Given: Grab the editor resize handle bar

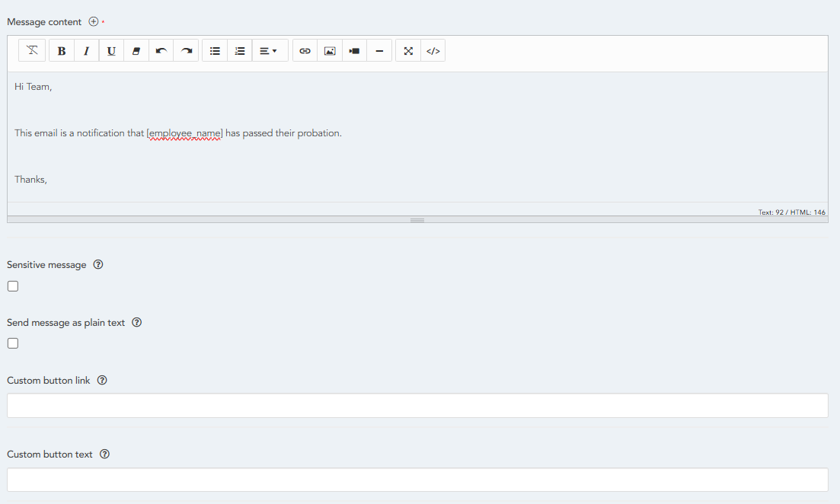Looking at the screenshot, I should (417, 220).
